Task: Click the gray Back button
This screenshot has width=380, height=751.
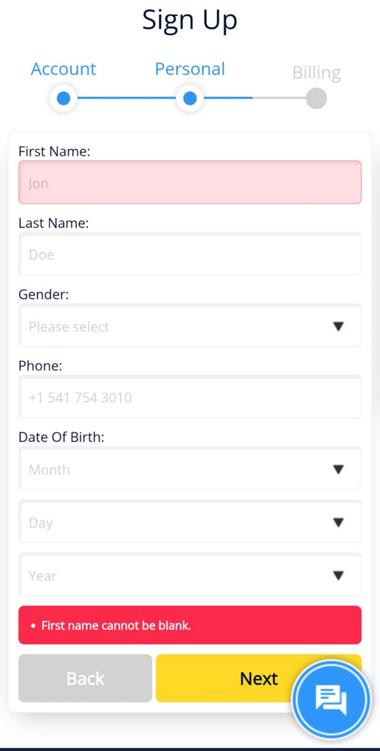Action: pyautogui.click(x=85, y=678)
